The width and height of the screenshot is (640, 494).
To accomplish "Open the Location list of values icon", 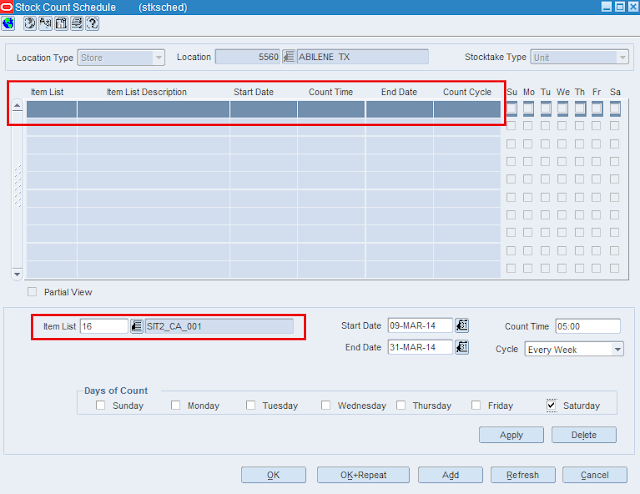I will point(289,57).
